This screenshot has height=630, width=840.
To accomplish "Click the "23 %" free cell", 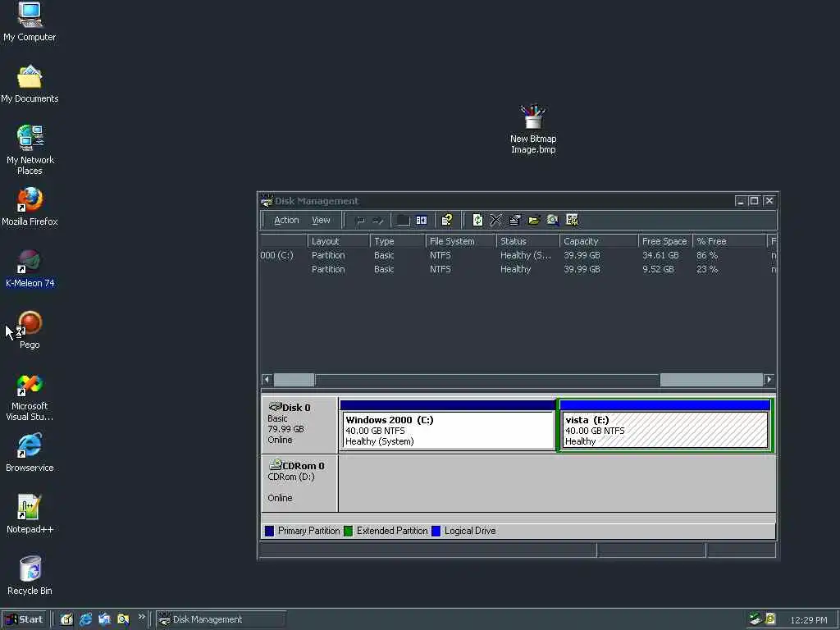I will 706,269.
